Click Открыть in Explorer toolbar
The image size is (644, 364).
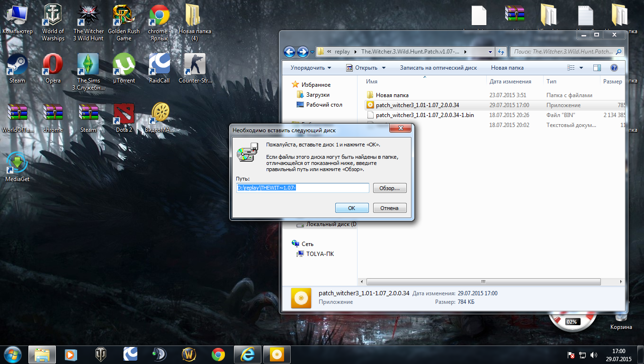pyautogui.click(x=361, y=68)
